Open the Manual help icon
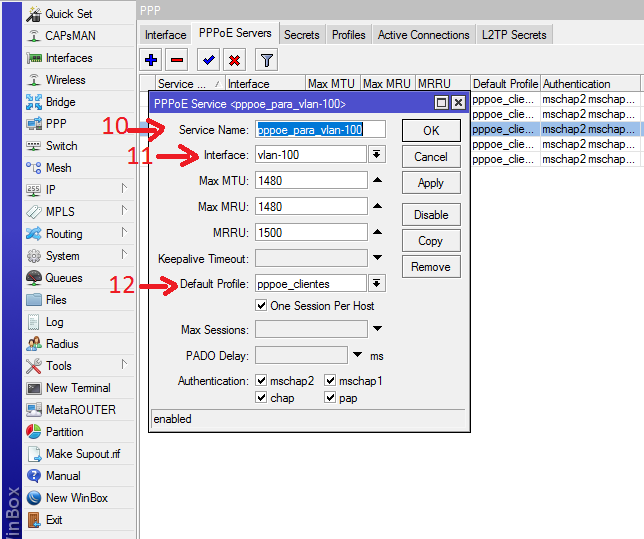 (x=34, y=476)
